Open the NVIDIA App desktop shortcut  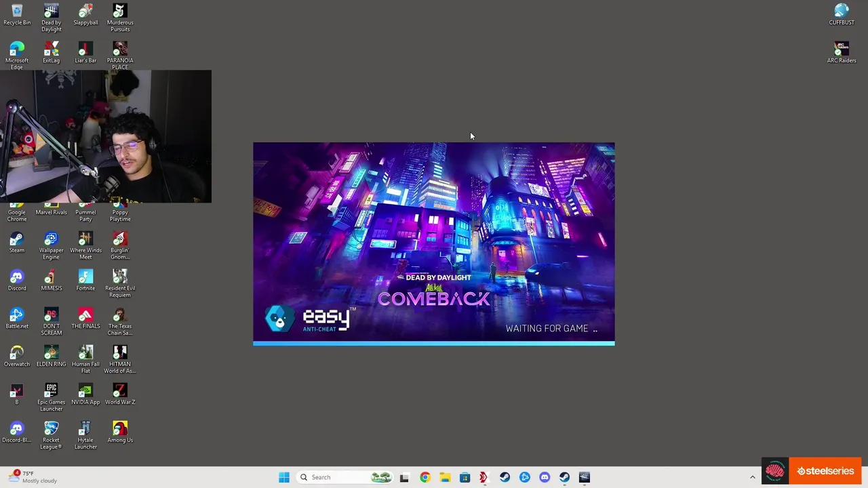pyautogui.click(x=85, y=394)
